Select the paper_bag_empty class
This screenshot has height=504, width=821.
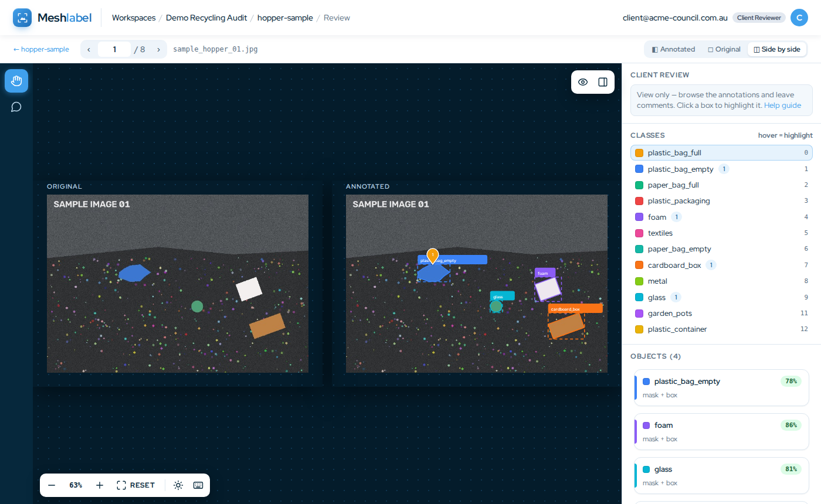point(721,249)
